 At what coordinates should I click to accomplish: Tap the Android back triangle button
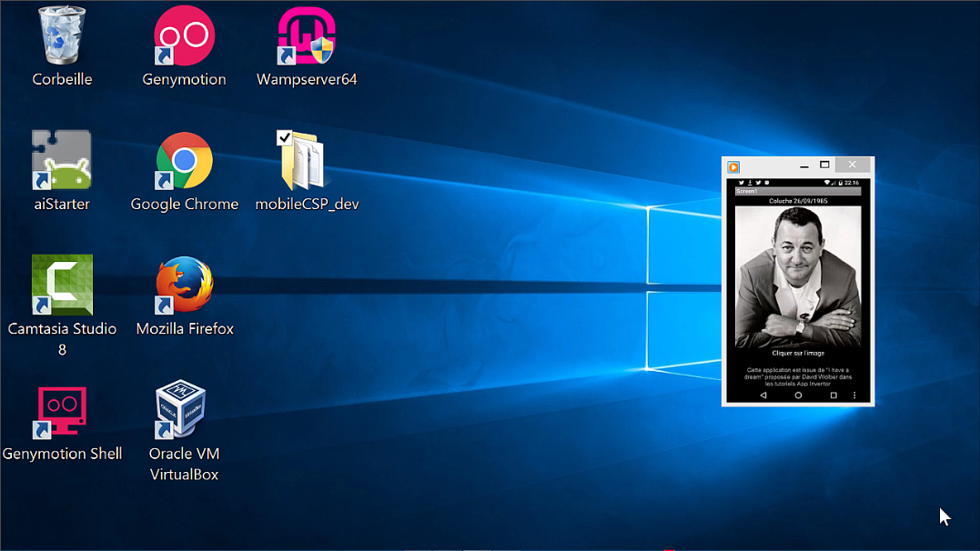[x=763, y=395]
